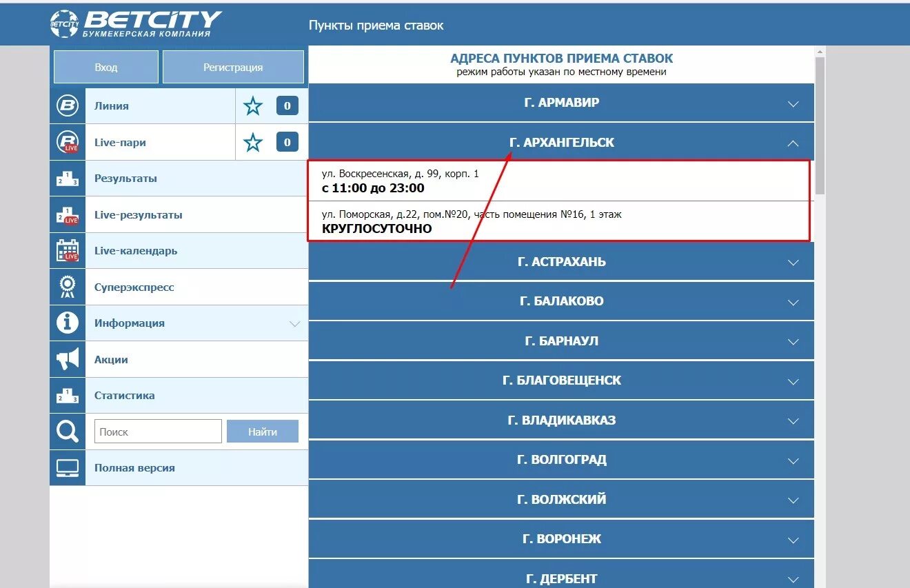
Task: Click the Г. Волгоград header text
Action: 562,460
